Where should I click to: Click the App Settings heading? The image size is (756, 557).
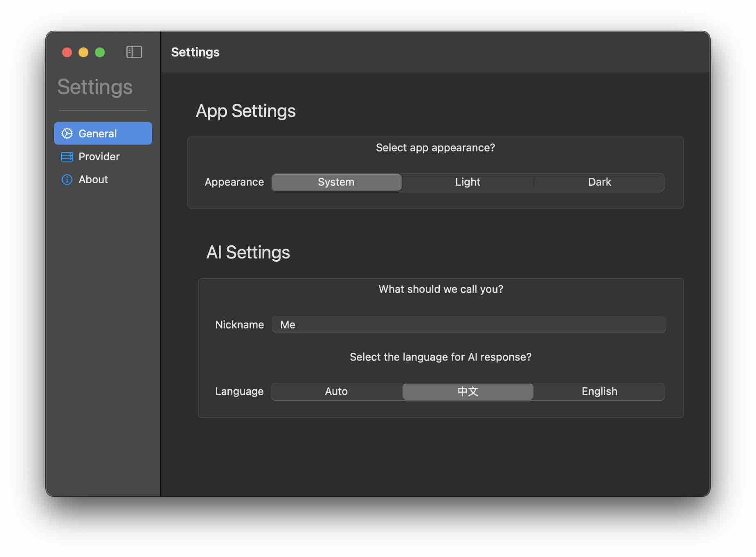[245, 111]
